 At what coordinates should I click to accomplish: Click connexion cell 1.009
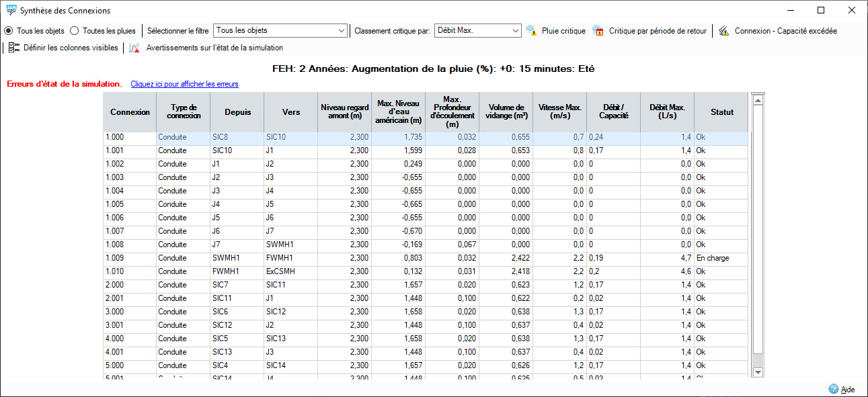pos(130,258)
